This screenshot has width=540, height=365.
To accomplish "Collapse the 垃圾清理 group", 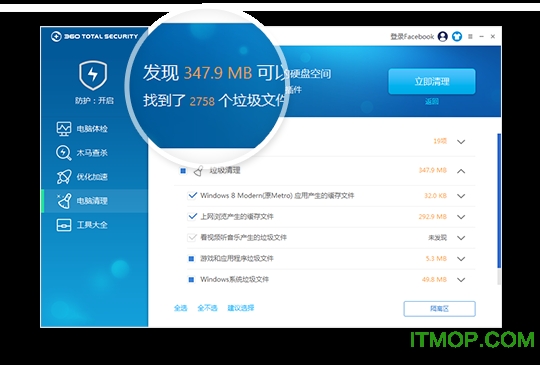I will (x=461, y=171).
